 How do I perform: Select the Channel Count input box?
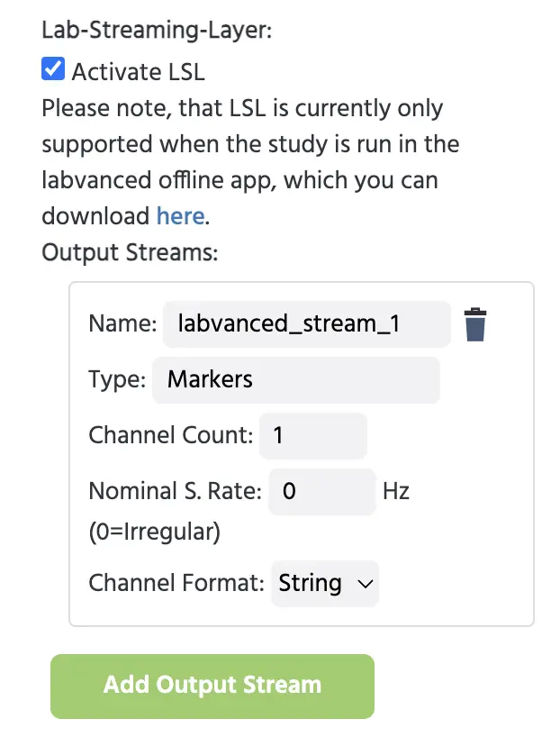coord(313,435)
